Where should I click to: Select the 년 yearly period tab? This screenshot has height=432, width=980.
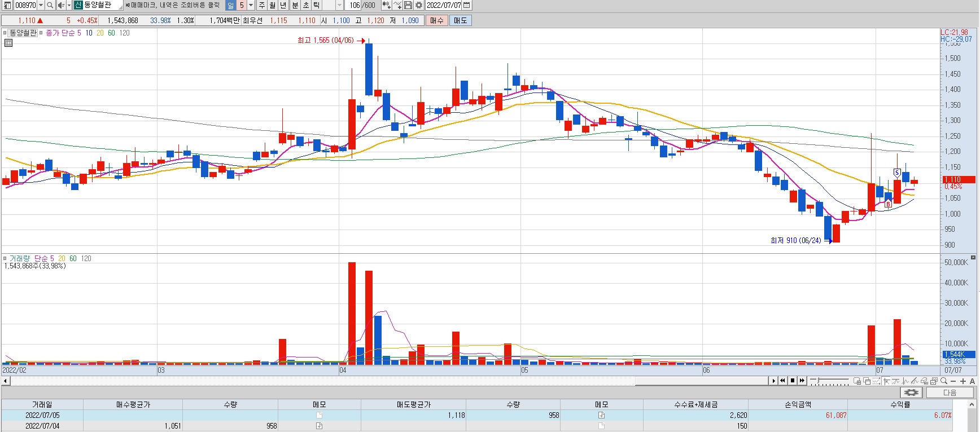point(283,5)
